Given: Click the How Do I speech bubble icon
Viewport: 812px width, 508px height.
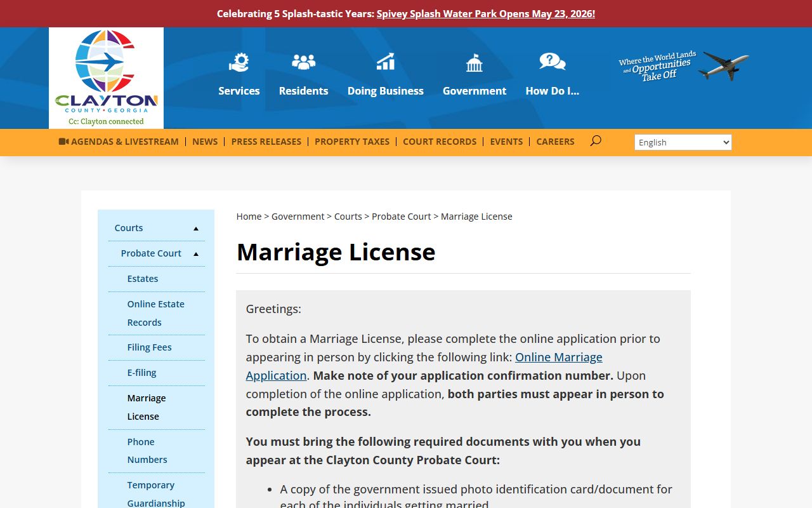Looking at the screenshot, I should 553,62.
